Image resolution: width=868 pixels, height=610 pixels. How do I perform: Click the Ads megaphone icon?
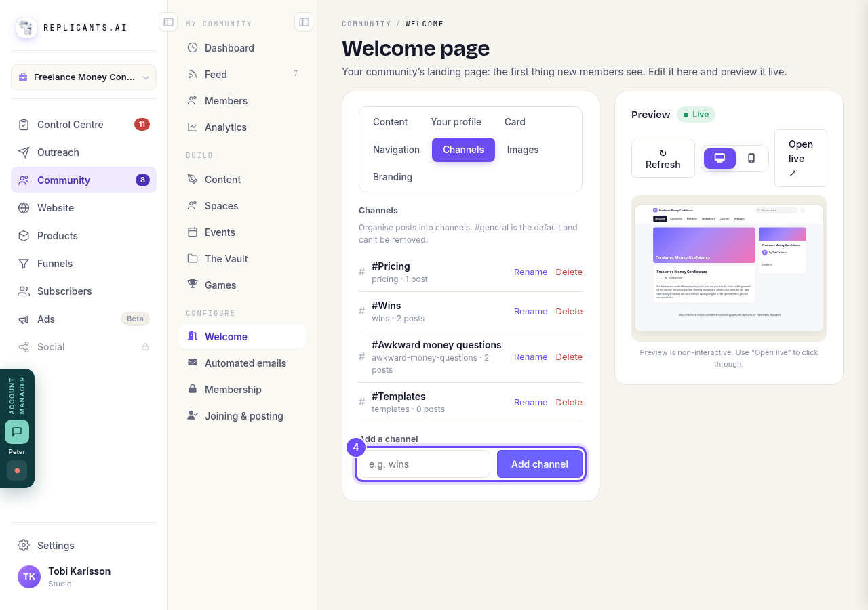click(x=24, y=319)
